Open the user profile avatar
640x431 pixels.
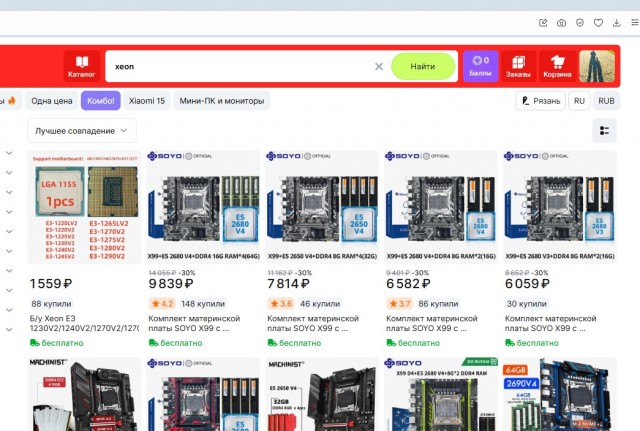pos(597,66)
